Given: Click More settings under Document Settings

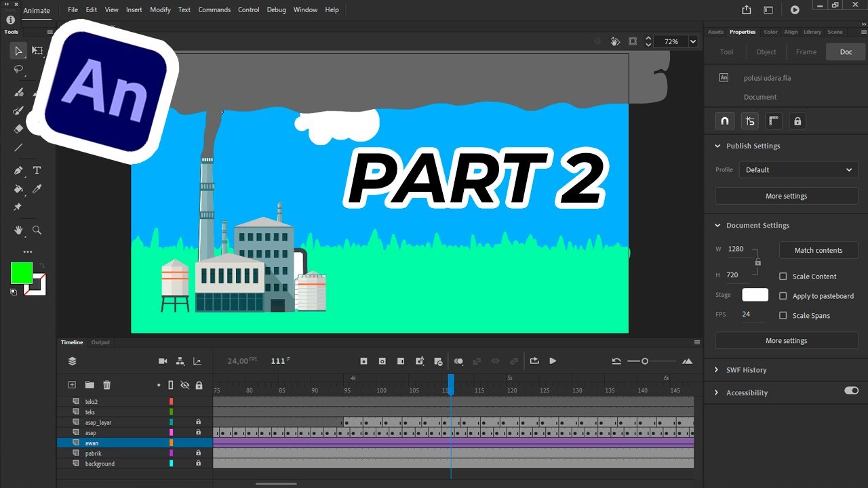Looking at the screenshot, I should tap(787, 340).
